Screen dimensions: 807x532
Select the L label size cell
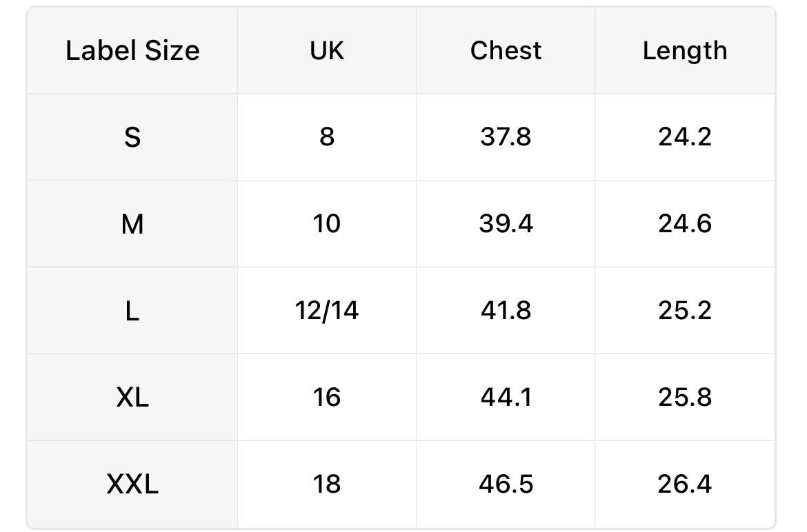(132, 311)
